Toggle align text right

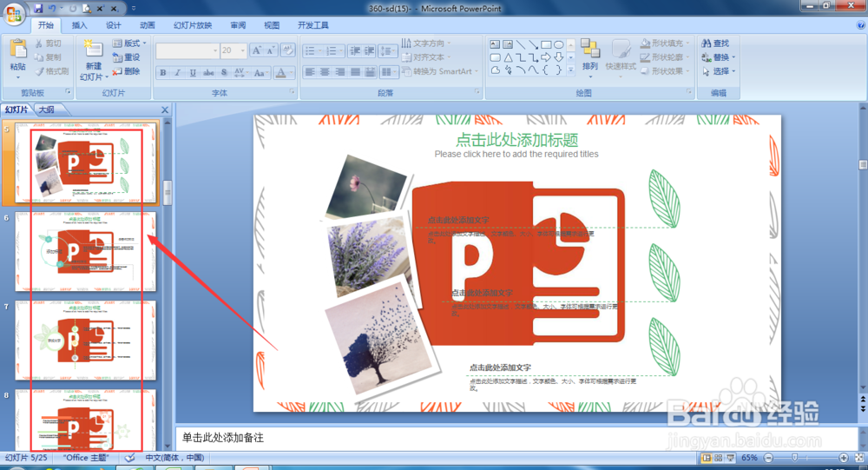340,72
